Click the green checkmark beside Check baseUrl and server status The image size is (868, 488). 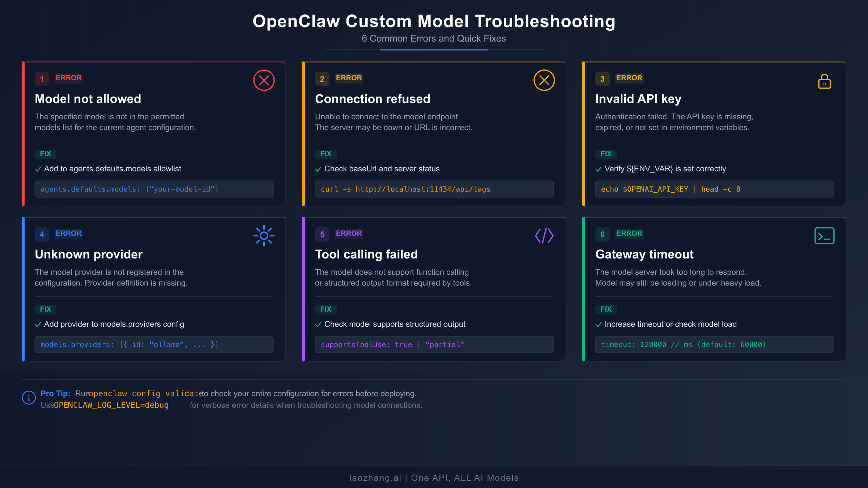(319, 169)
